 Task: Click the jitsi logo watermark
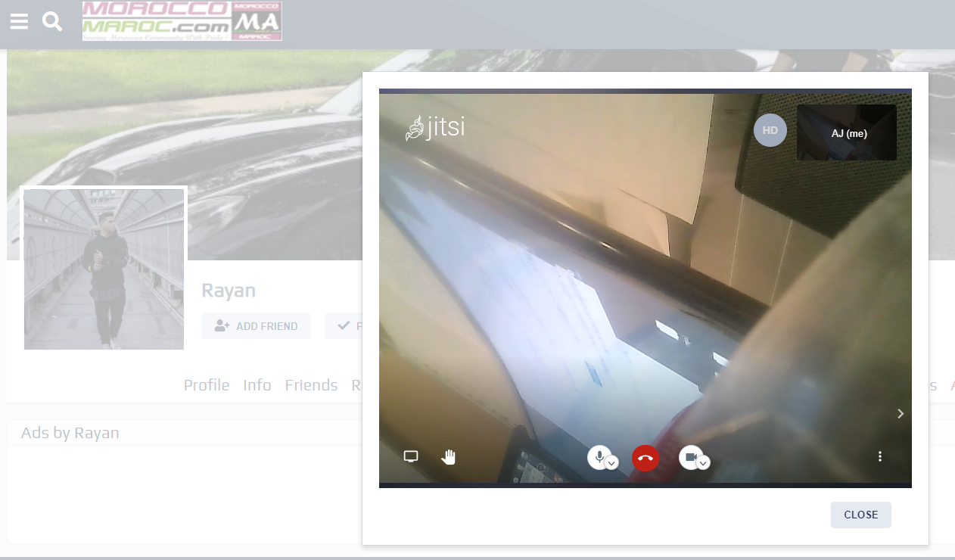point(435,128)
